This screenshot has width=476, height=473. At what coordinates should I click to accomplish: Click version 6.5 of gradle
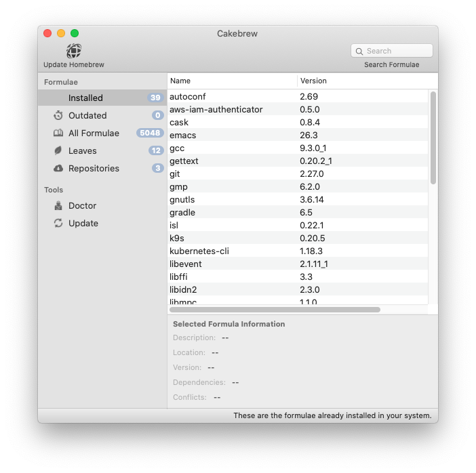tap(306, 212)
